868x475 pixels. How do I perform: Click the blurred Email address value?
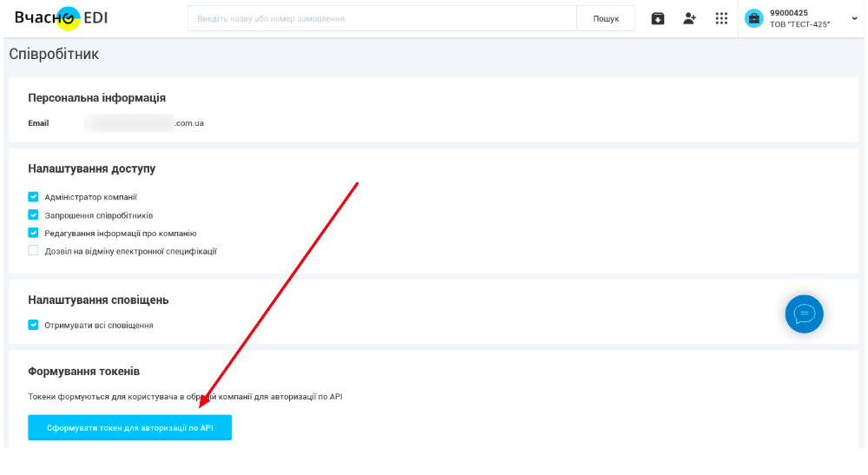[x=144, y=123]
